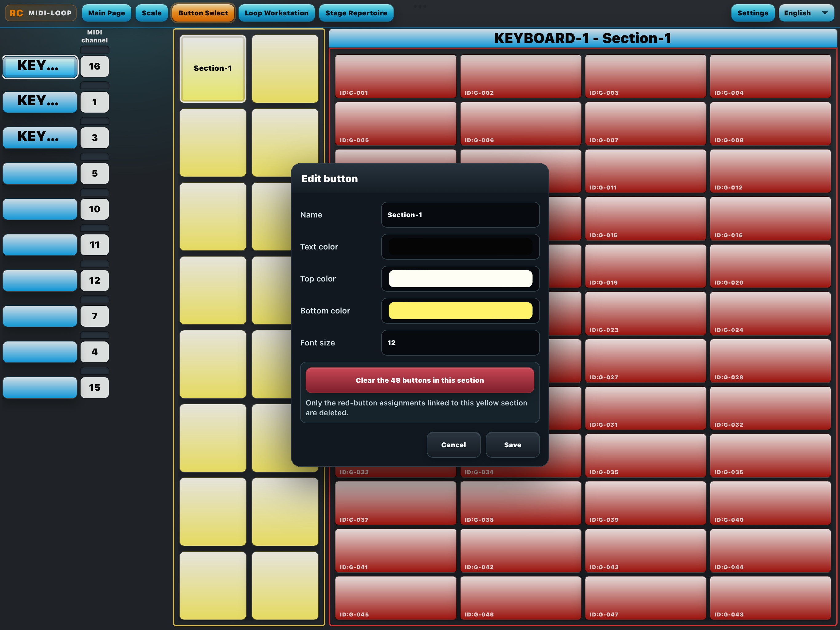Image resolution: width=840 pixels, height=630 pixels.
Task: Click the MIDI channel 4 box
Action: [95, 352]
